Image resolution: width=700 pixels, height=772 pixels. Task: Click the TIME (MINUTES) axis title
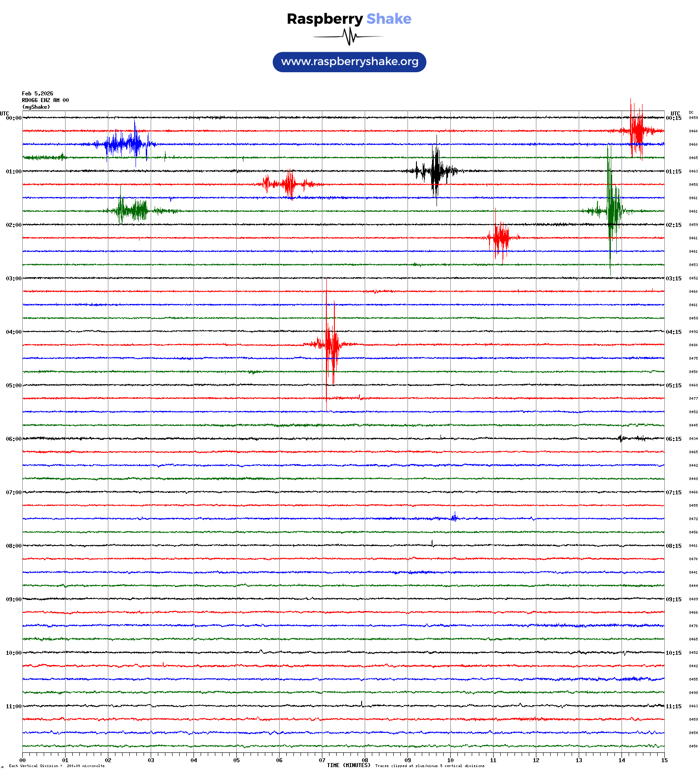(x=348, y=765)
